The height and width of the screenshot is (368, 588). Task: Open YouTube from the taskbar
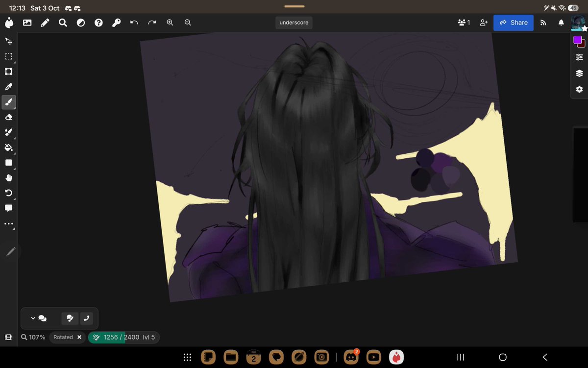coord(373,357)
